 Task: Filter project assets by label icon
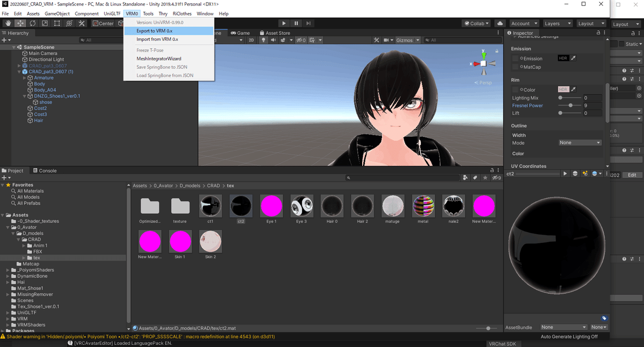tap(475, 177)
